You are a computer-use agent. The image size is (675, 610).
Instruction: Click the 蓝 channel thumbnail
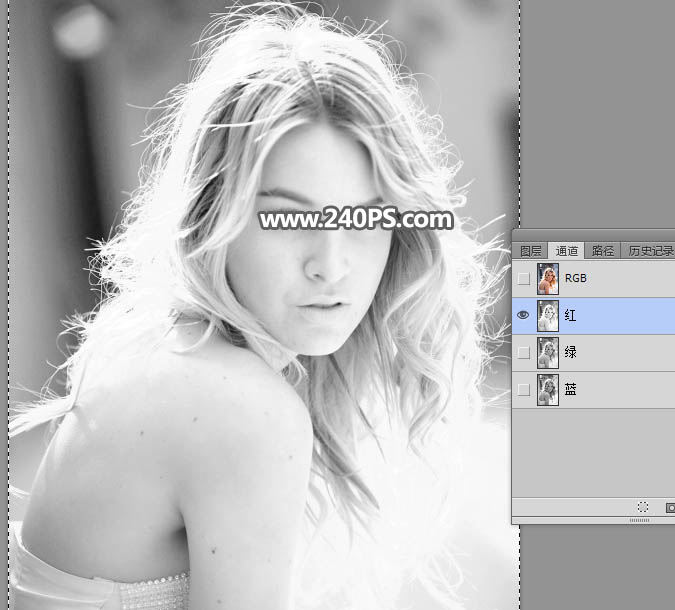click(548, 390)
